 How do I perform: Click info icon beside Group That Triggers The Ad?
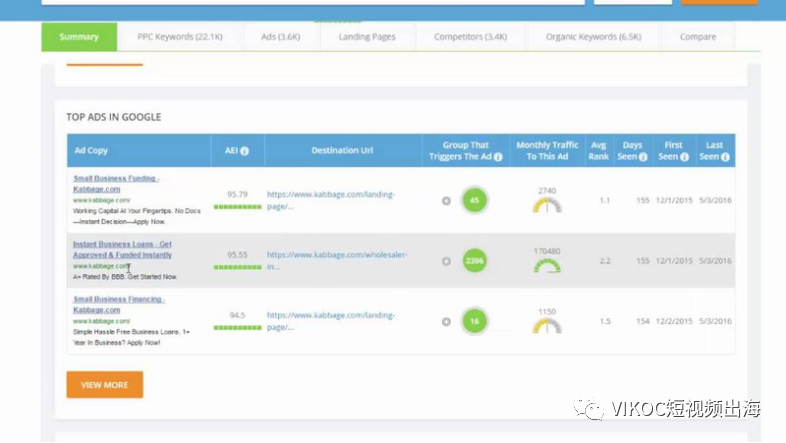coord(498,157)
